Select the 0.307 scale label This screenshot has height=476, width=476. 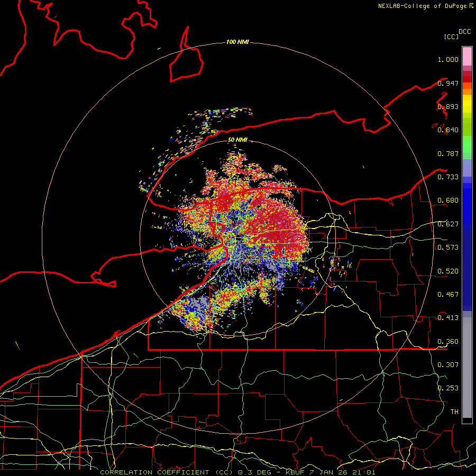tap(448, 365)
